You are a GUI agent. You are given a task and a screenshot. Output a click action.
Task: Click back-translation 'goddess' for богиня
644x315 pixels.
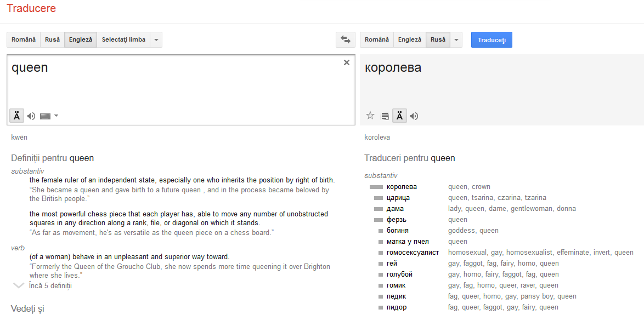(462, 231)
